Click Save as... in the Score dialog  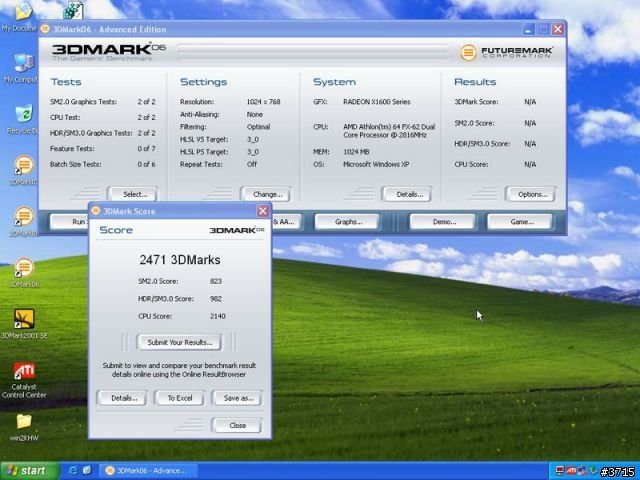(237, 398)
